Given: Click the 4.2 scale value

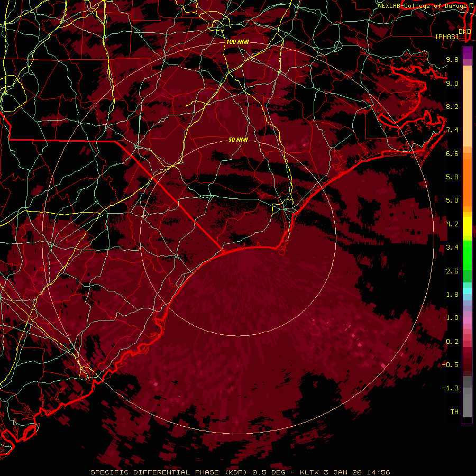Looking at the screenshot, I should pyautogui.click(x=452, y=224).
